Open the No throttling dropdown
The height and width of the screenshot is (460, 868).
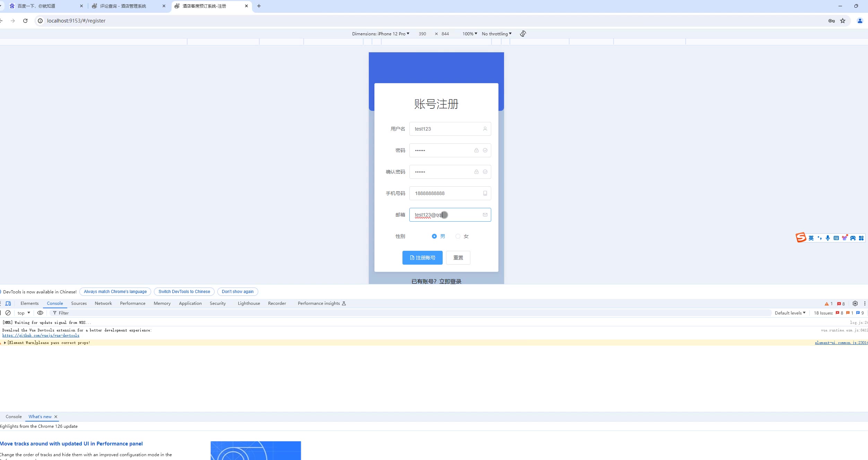[496, 34]
